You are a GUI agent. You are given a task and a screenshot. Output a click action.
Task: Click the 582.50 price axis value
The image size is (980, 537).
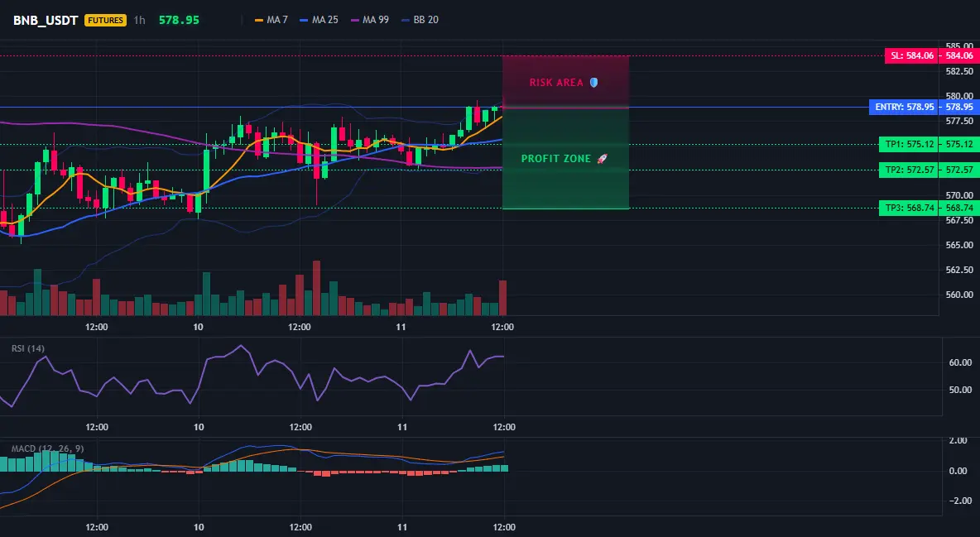point(959,71)
